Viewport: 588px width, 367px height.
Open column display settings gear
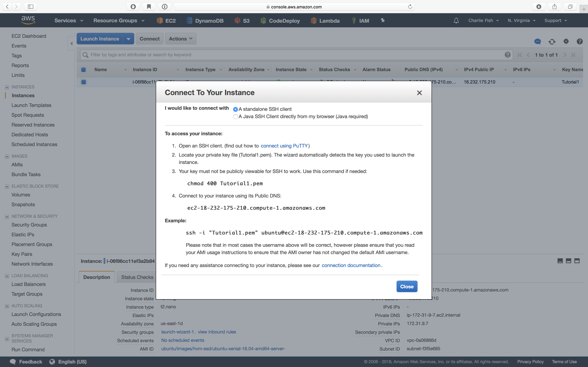pos(566,42)
